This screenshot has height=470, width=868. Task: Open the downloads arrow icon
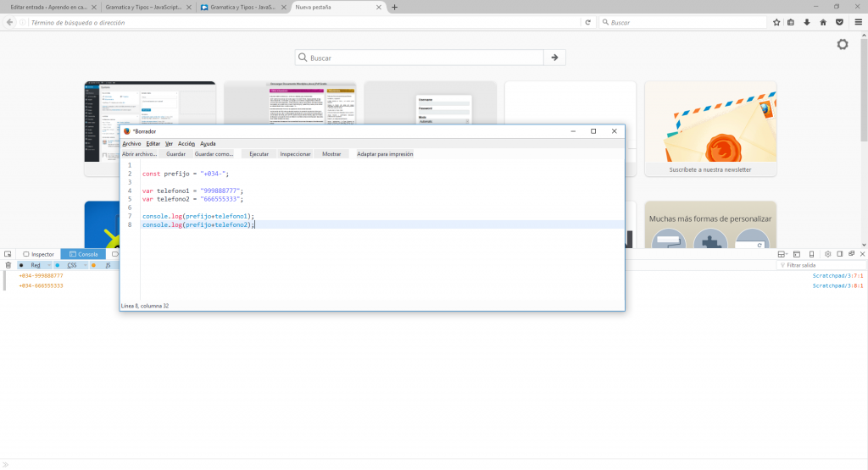pos(807,22)
